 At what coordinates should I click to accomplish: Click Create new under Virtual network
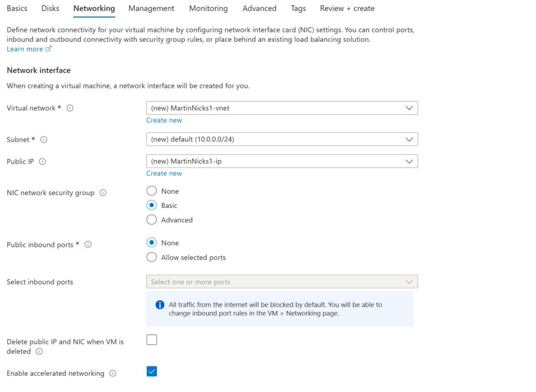coord(164,120)
